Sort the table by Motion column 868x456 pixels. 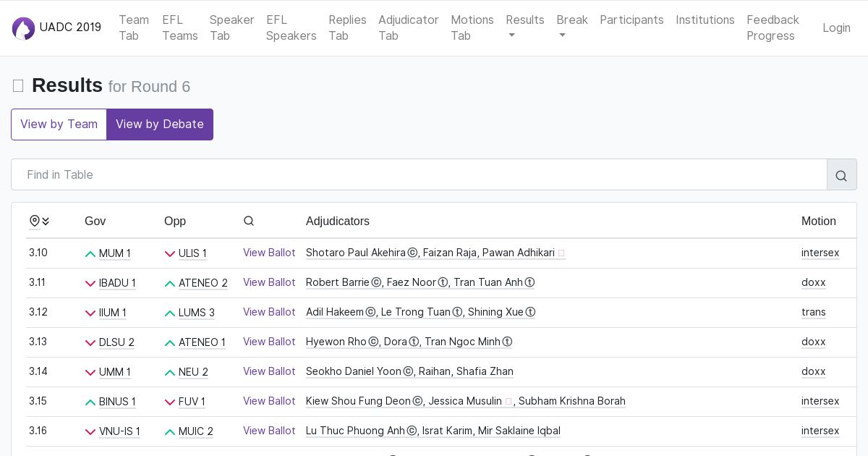[818, 221]
